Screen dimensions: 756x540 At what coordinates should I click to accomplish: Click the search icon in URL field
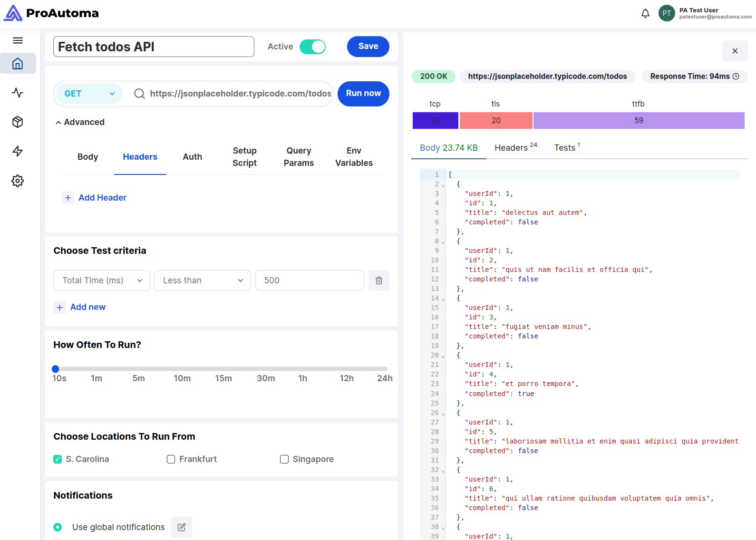tap(139, 94)
